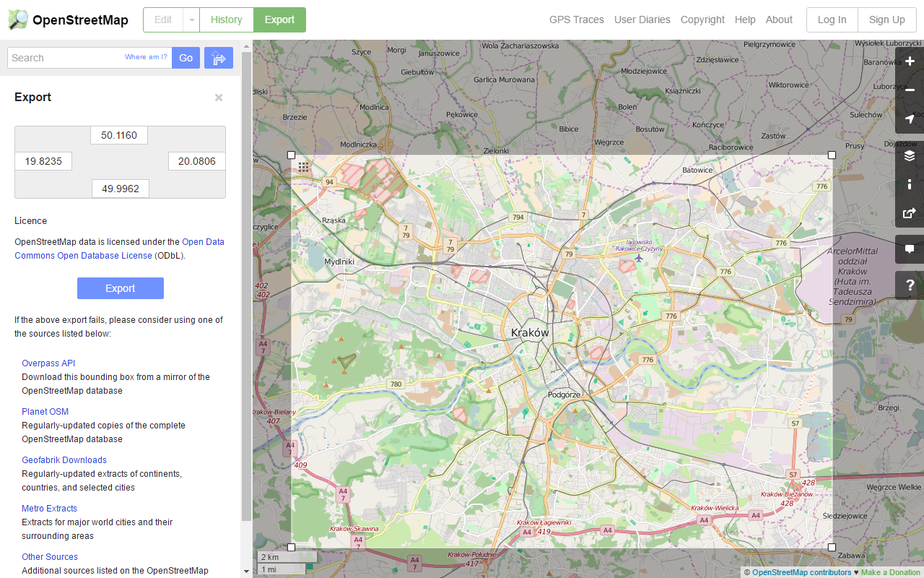
Task: Click the Modlniczka label on the map
Action: [x=359, y=144]
